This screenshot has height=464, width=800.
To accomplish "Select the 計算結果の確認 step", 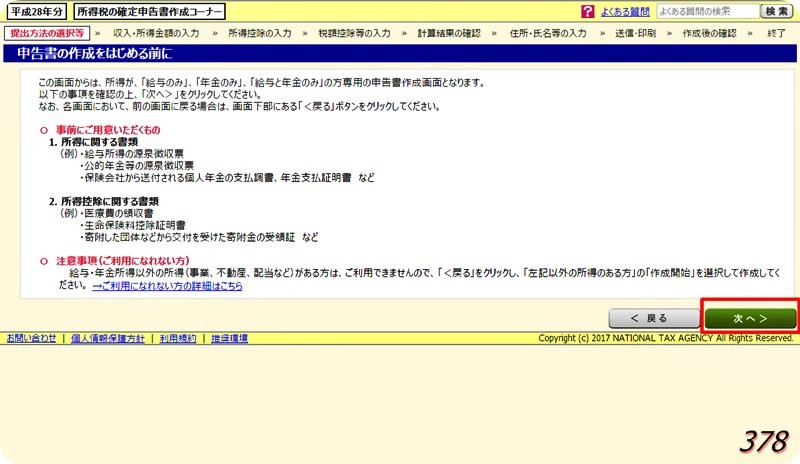I will (x=449, y=33).
